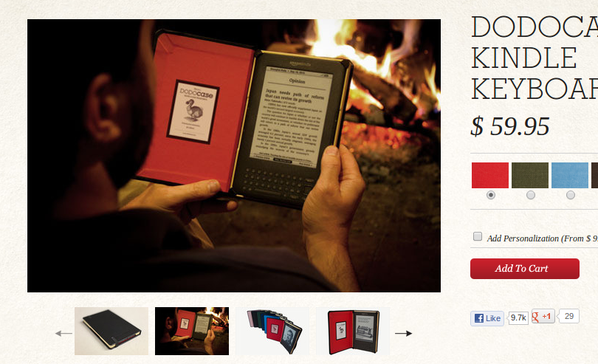The height and width of the screenshot is (364, 598).
Task: Select the olive green color radio button
Action: (x=531, y=195)
